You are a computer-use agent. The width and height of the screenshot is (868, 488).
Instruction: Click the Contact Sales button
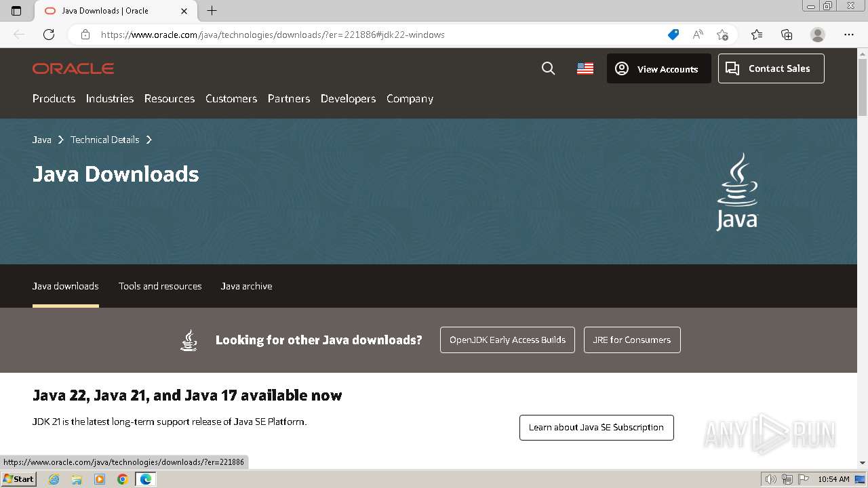tap(771, 68)
